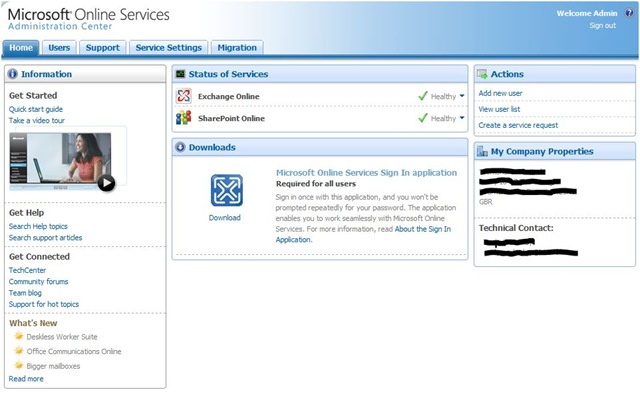Go to the Service Settings tab
The height and width of the screenshot is (398, 640).
point(169,48)
